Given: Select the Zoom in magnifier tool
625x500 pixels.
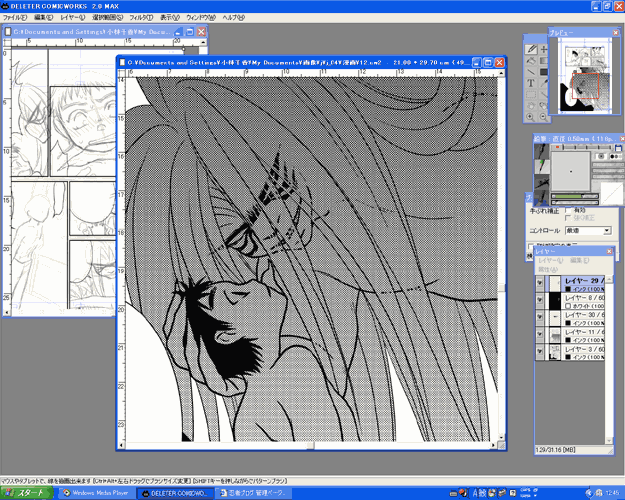Looking at the screenshot, I should 531,117.
